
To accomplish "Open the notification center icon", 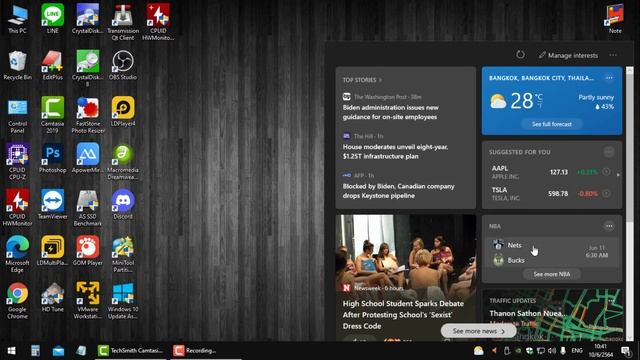I will [x=625, y=351].
